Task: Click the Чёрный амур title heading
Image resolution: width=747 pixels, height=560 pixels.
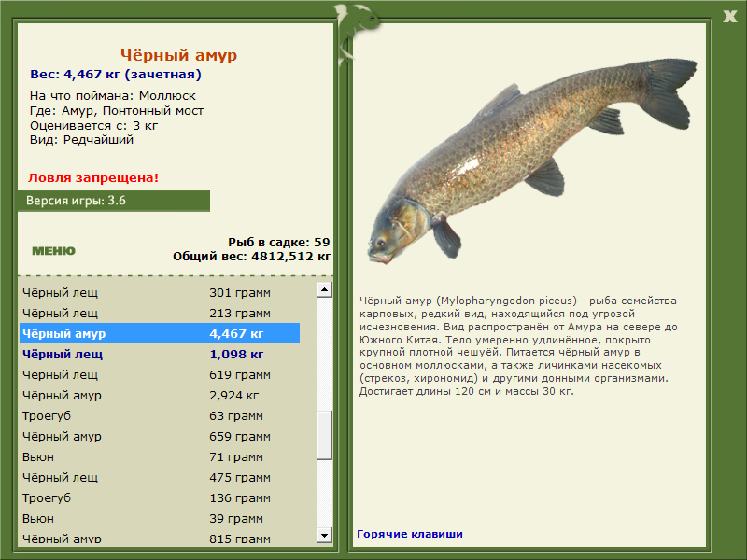Action: (178, 55)
